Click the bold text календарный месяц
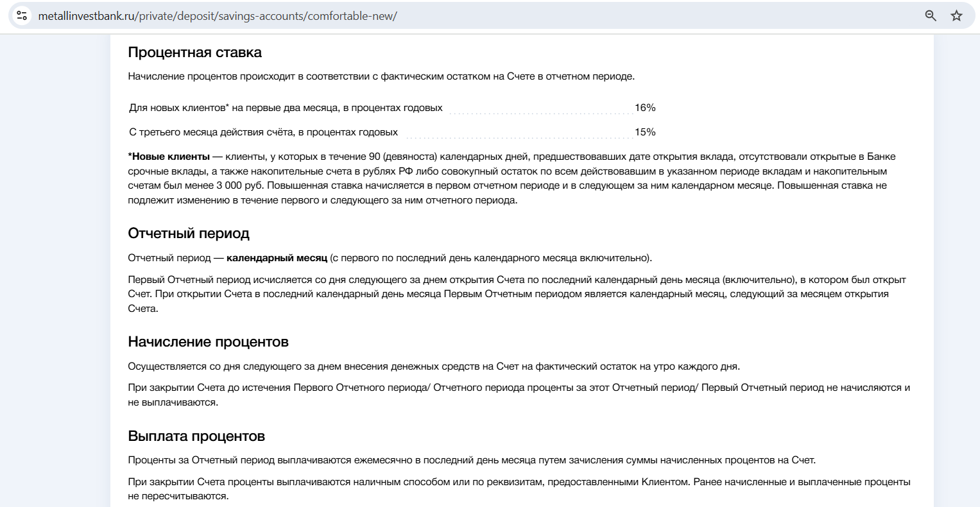Viewport: 980px width, 507px height. coord(277,258)
